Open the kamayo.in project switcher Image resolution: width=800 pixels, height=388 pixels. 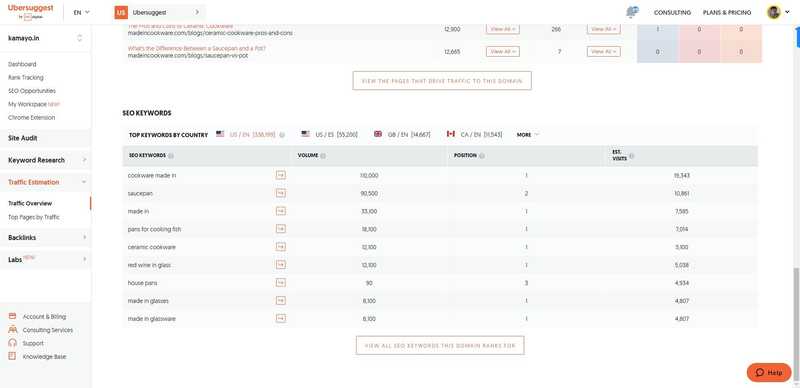point(45,38)
